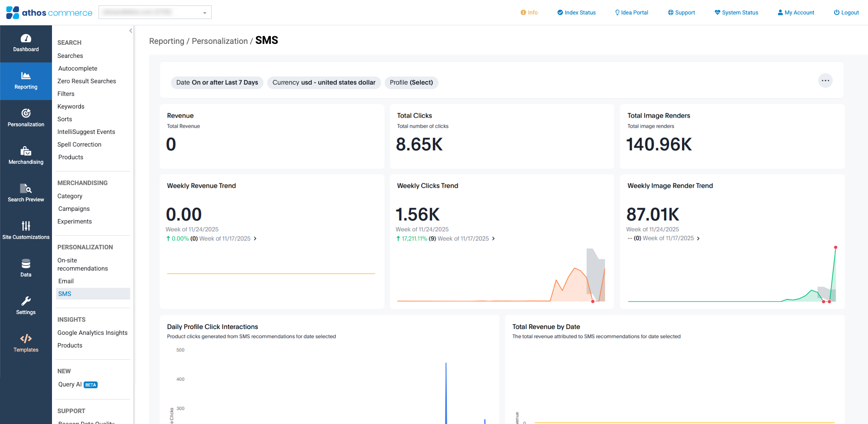
Task: Open the Templates code icon
Action: pos(26,338)
